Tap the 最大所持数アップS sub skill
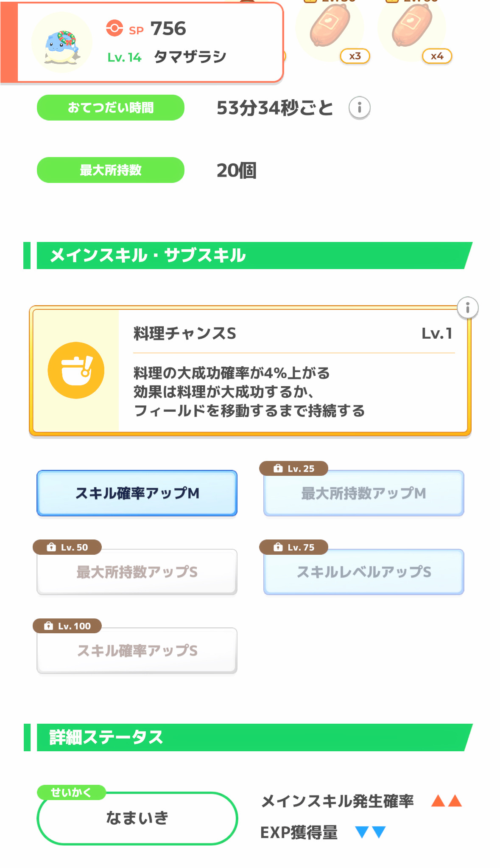This screenshot has width=500, height=868. point(137,572)
